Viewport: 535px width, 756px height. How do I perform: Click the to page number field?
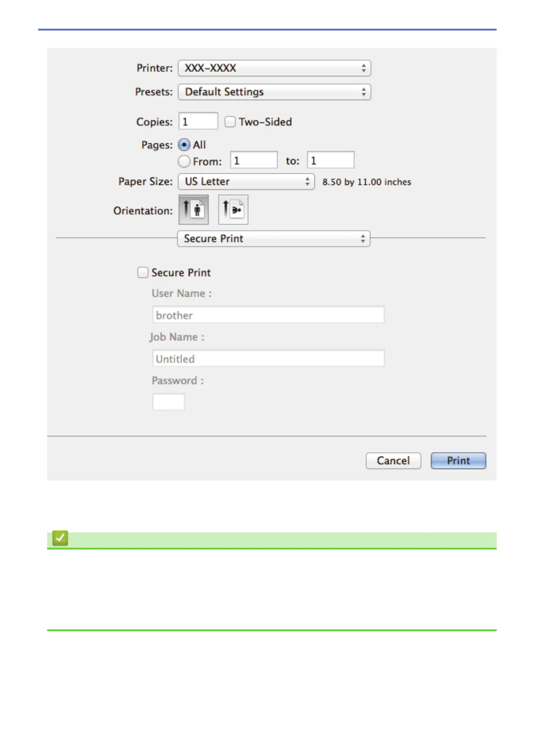(331, 160)
